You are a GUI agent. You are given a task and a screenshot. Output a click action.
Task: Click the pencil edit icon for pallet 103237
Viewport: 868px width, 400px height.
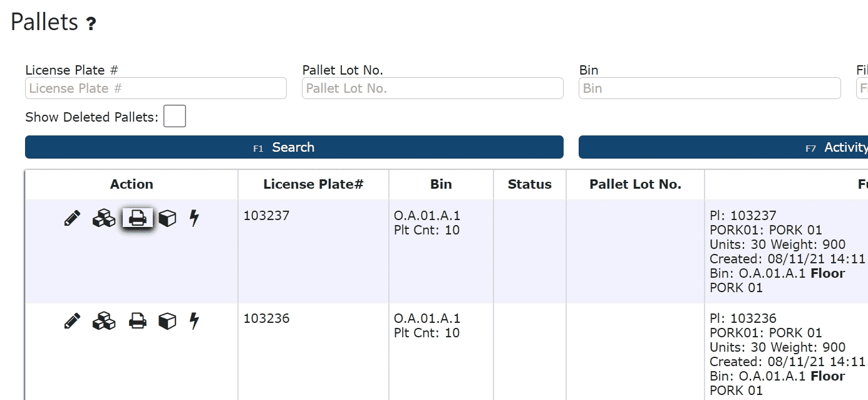[x=73, y=218]
